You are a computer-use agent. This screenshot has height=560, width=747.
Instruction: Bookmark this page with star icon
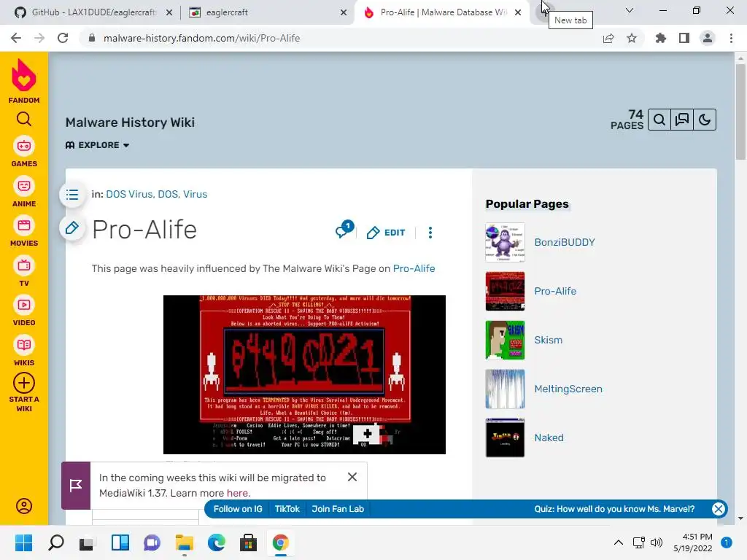coord(632,38)
